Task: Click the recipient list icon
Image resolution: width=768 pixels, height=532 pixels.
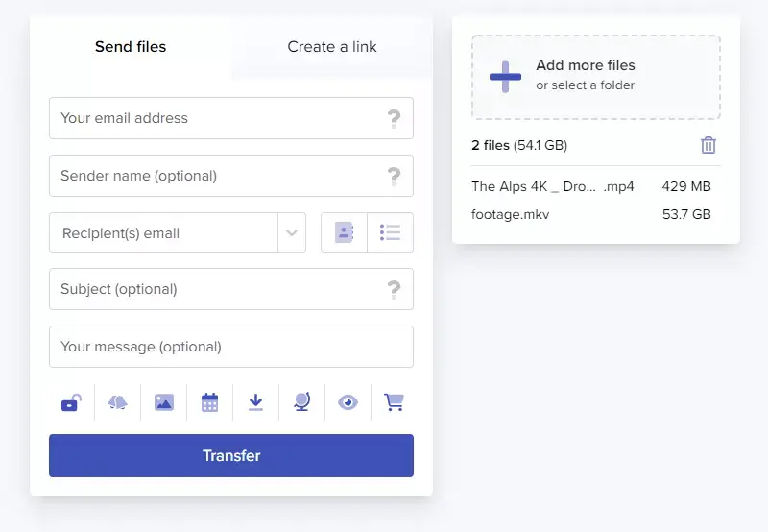Action: coord(390,232)
